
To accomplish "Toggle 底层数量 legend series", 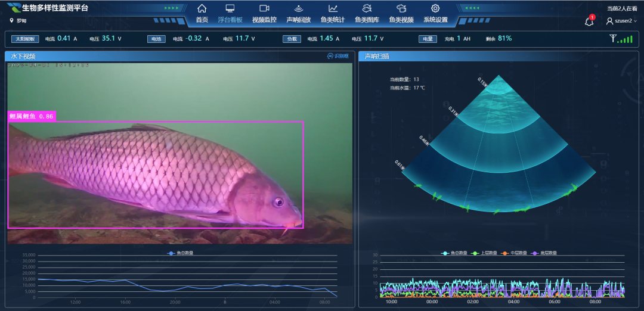I will click(x=544, y=253).
